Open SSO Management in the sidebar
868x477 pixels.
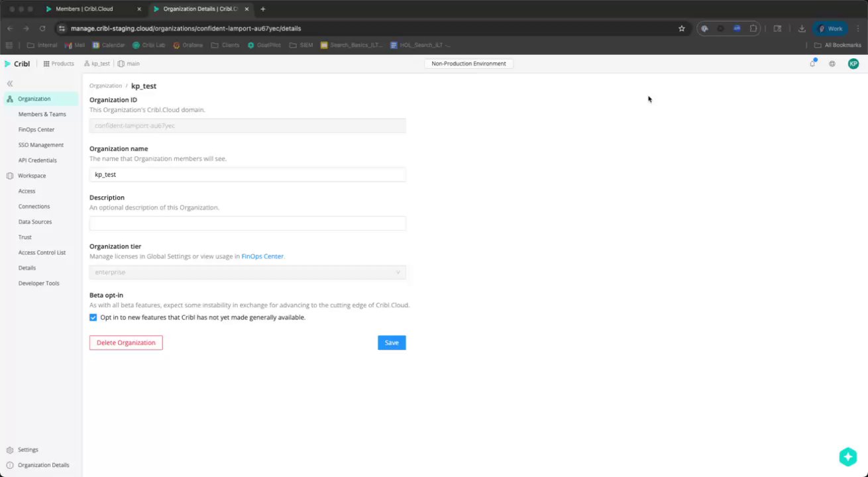pyautogui.click(x=41, y=145)
